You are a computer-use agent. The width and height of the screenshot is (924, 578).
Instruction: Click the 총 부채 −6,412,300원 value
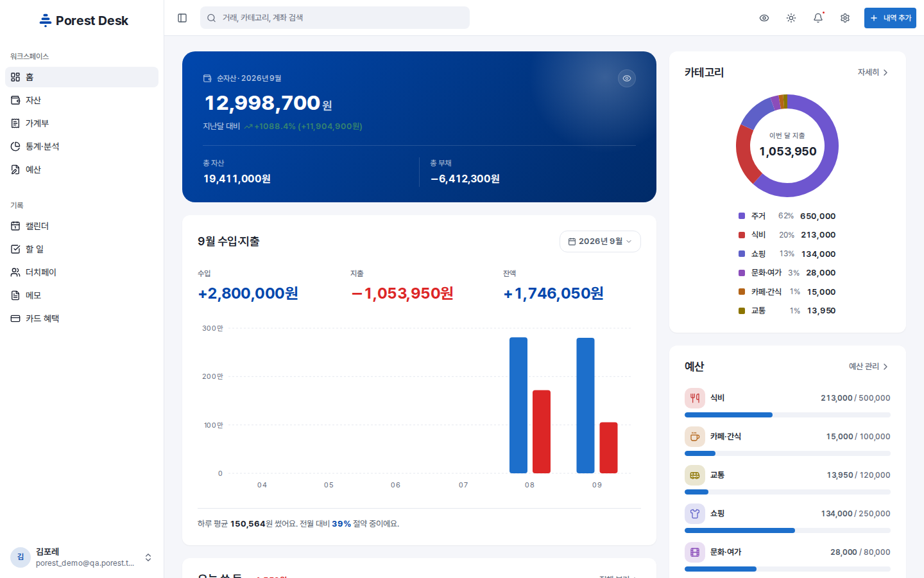(x=465, y=179)
